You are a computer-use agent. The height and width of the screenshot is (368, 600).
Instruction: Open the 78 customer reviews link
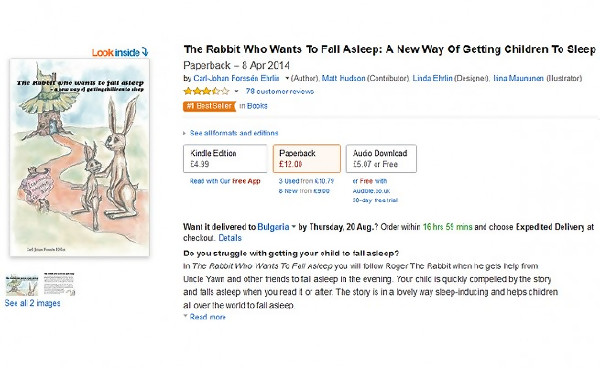280,91
